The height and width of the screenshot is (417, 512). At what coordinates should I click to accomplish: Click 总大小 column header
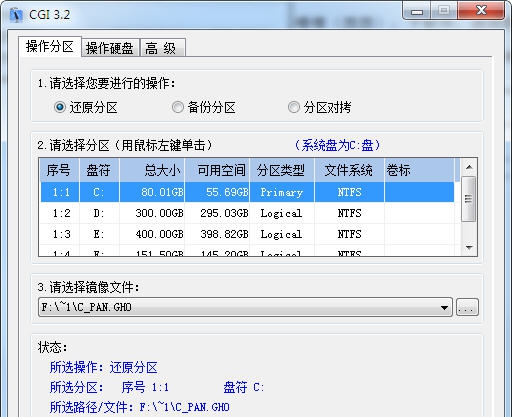pos(152,170)
